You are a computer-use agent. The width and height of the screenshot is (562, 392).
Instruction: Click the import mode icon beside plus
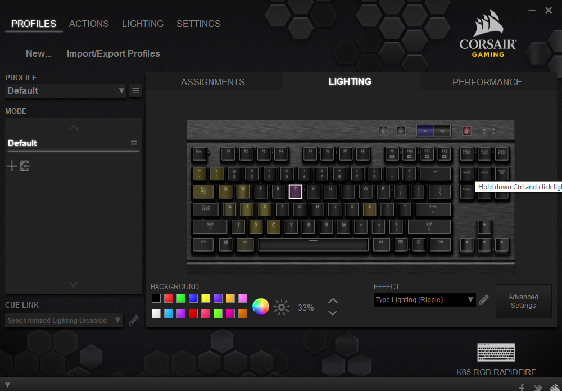25,166
